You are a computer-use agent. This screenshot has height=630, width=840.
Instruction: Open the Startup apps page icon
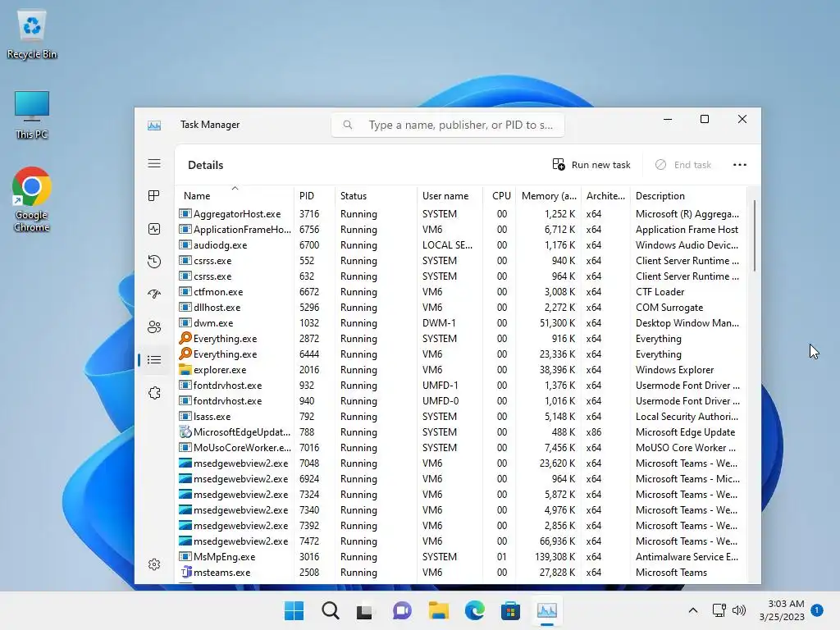click(154, 294)
